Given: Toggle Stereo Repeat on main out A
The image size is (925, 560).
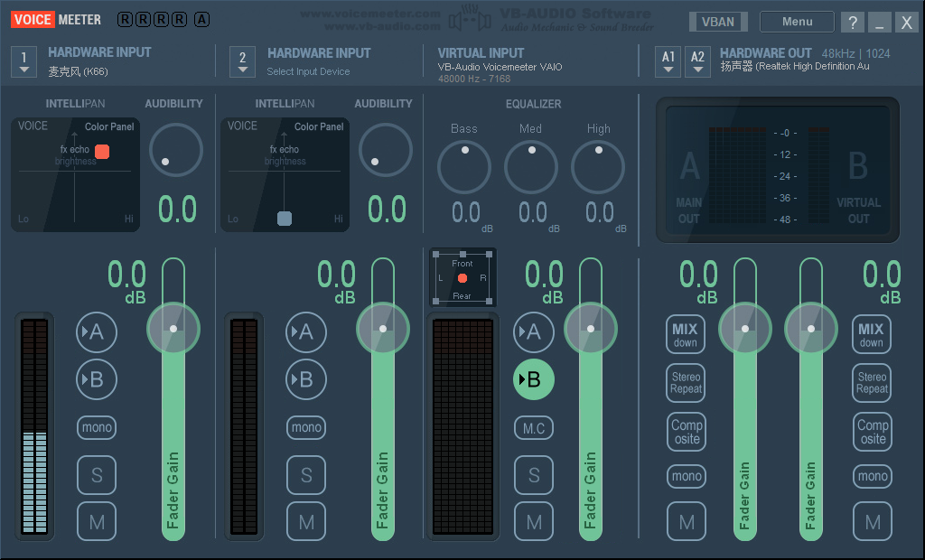Looking at the screenshot, I should (x=686, y=383).
